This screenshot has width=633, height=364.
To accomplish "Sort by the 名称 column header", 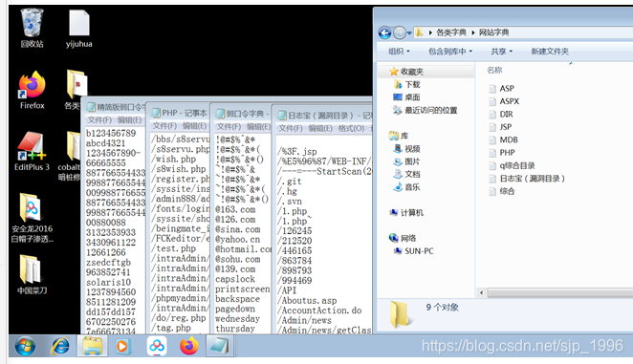I will pyautogui.click(x=494, y=70).
